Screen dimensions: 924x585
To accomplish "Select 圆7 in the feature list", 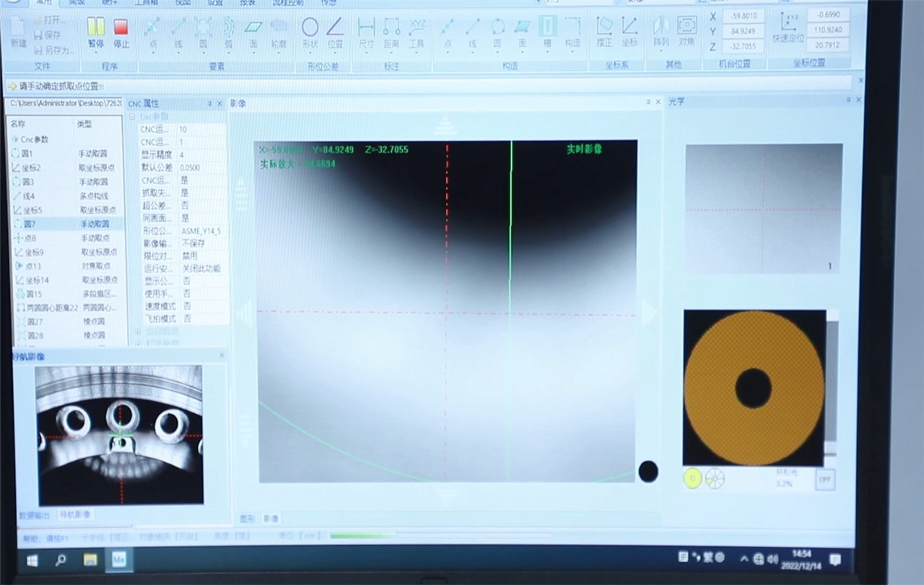I will pyautogui.click(x=29, y=224).
